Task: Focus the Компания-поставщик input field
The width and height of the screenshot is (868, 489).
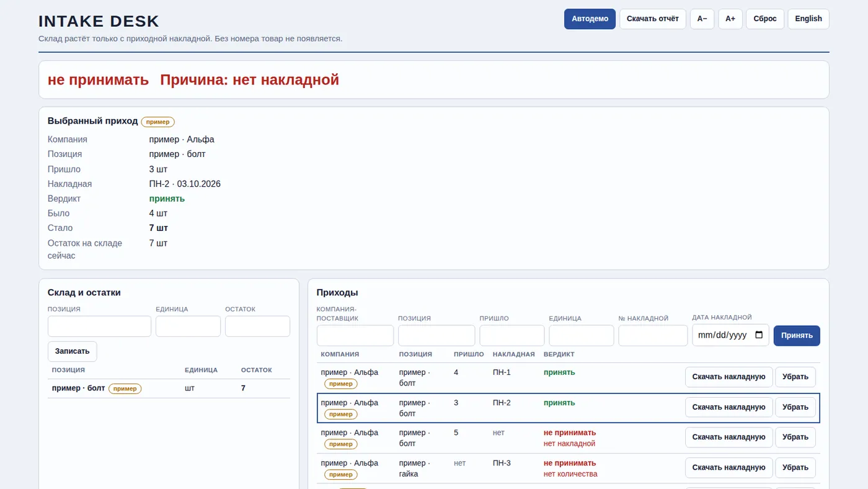Action: 355,336
